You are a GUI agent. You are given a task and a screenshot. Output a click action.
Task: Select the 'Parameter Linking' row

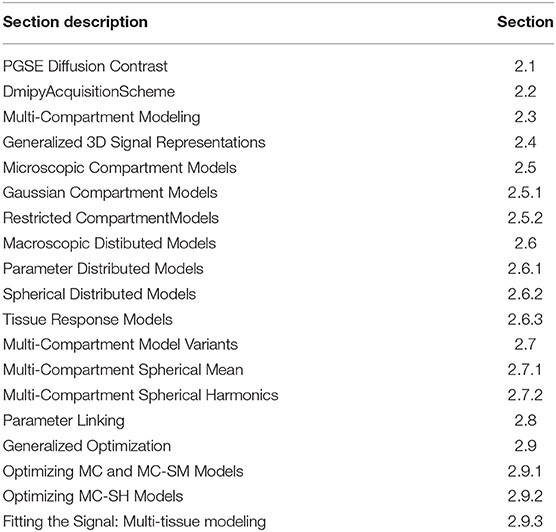278,421
